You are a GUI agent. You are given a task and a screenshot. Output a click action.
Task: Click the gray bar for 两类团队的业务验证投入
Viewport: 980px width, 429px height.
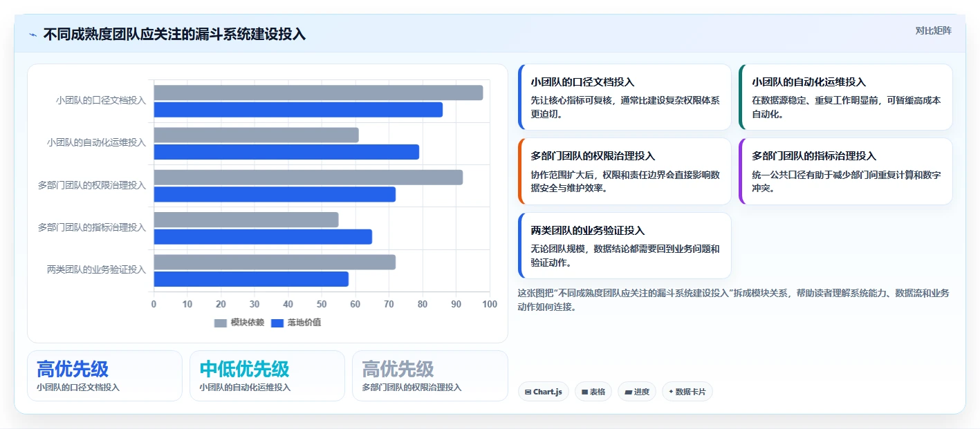275,262
